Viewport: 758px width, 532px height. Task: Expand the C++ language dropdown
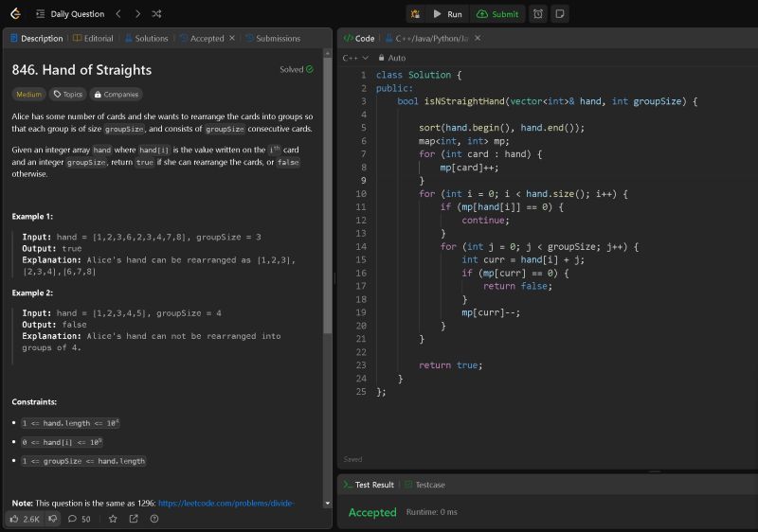point(355,58)
